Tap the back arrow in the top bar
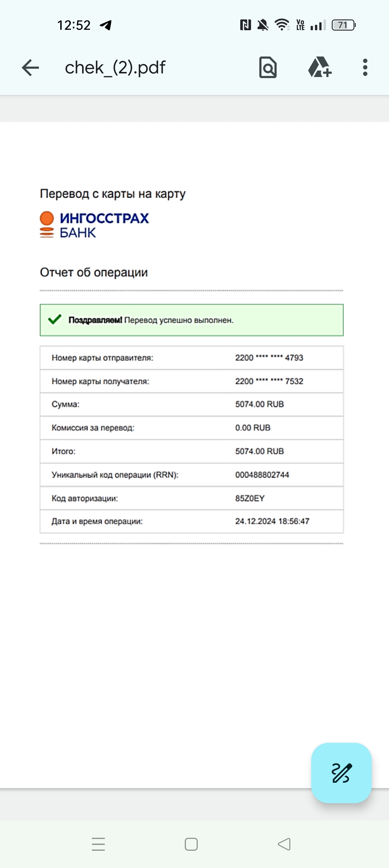Screen dimensions: 389x868 pos(30,68)
